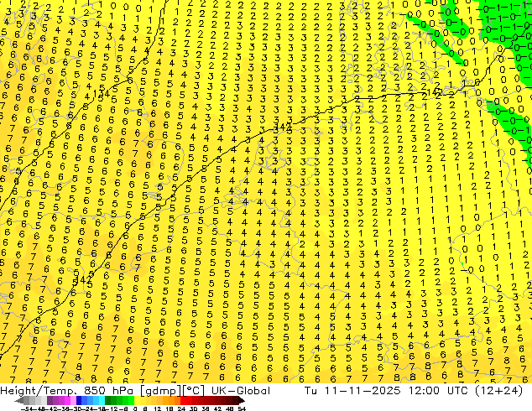Click the dark maroon right end of legend
The width and height of the screenshot is (532, 411).
pyautogui.click(x=242, y=401)
